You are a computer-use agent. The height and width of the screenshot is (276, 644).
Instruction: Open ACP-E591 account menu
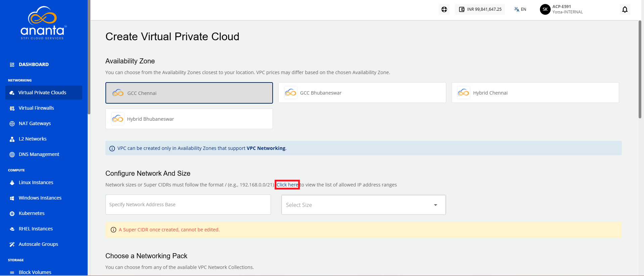[562, 9]
